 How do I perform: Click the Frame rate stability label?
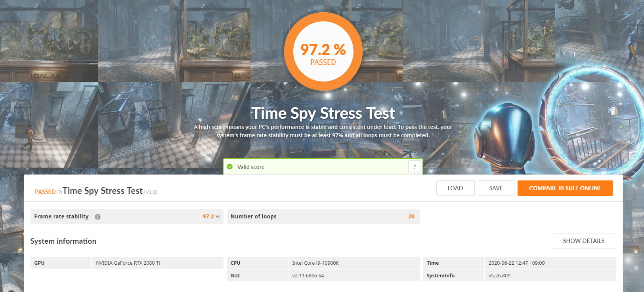pyautogui.click(x=61, y=216)
